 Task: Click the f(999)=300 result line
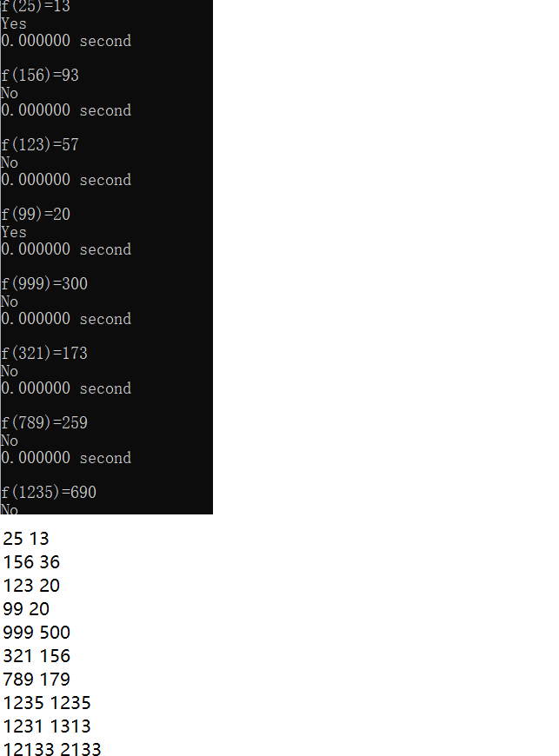tap(44, 283)
